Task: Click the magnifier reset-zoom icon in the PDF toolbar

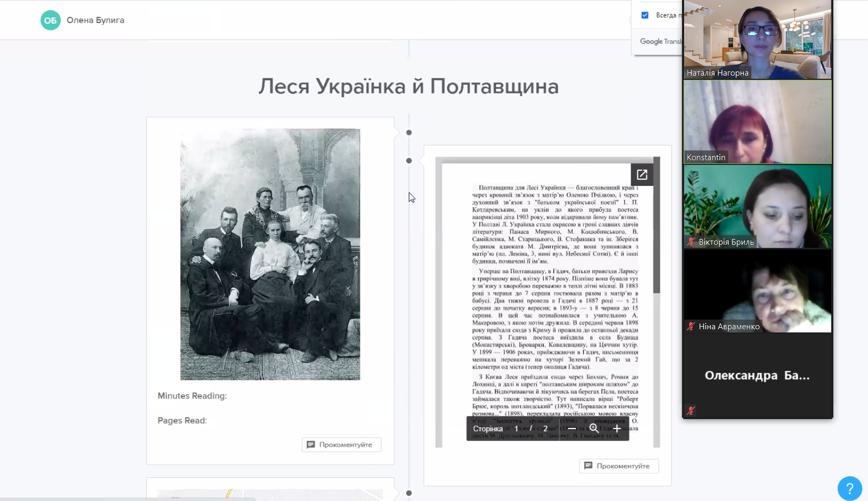Action: pyautogui.click(x=594, y=429)
